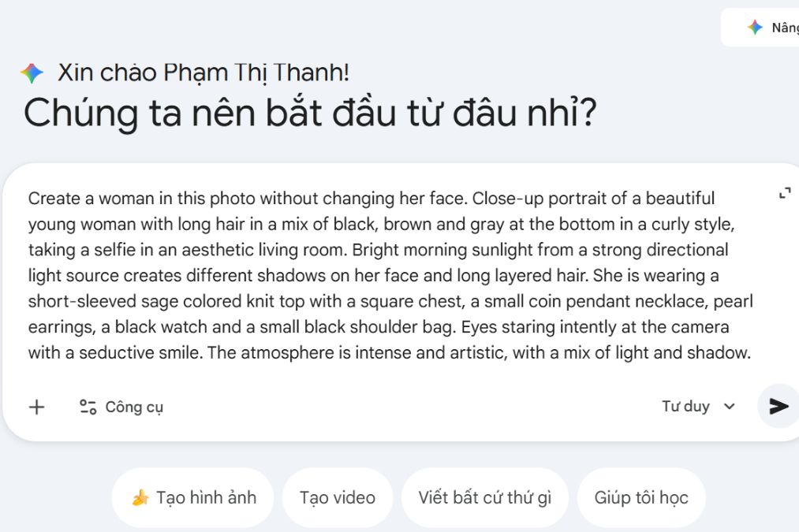Expand the prompt box to full size
Image resolution: width=799 pixels, height=532 pixels.
784,193
